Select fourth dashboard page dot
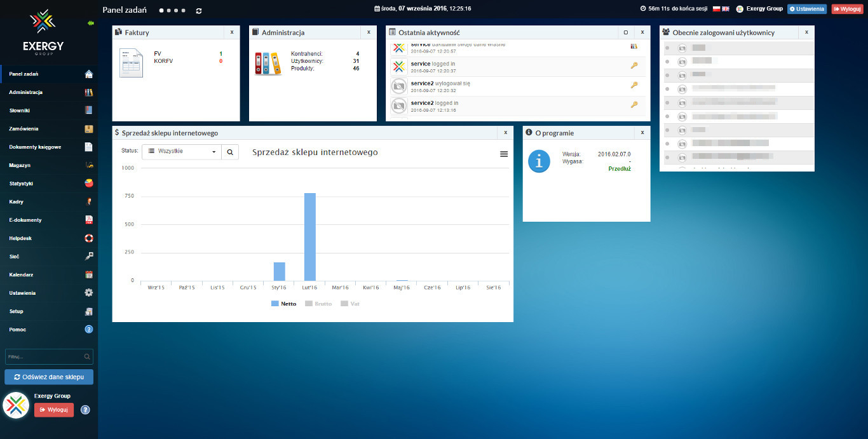 [x=184, y=11]
